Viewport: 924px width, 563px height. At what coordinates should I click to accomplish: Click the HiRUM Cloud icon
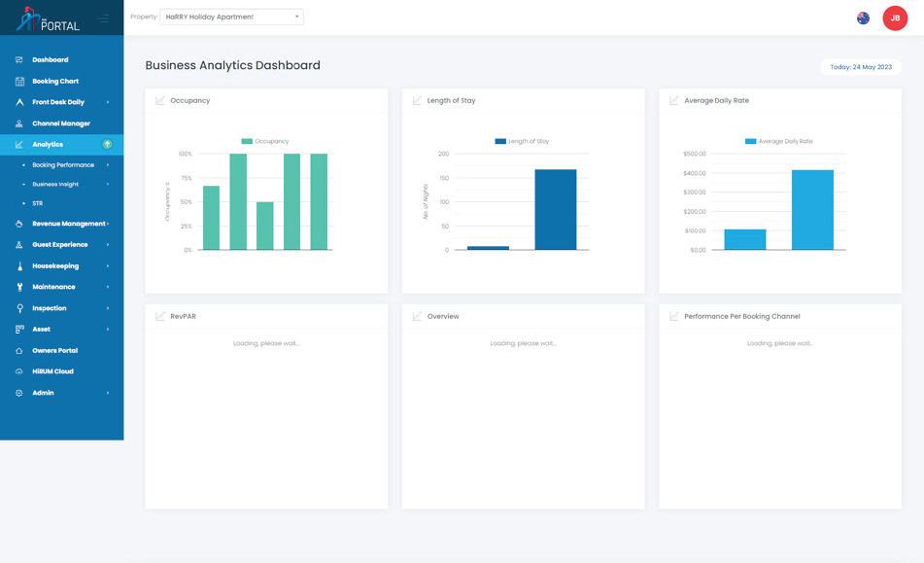tap(19, 371)
